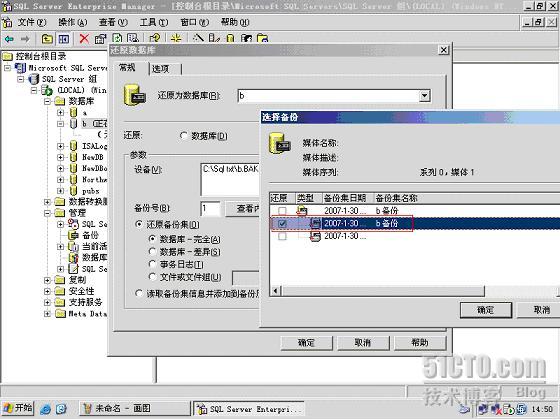This screenshot has width=560, height=420.
Task: Expand database a in the tree
Action: [x=61, y=112]
